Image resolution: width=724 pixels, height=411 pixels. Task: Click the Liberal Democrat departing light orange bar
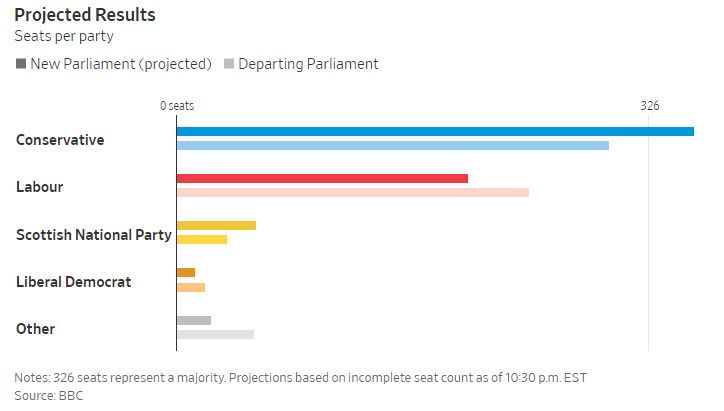[x=191, y=287]
